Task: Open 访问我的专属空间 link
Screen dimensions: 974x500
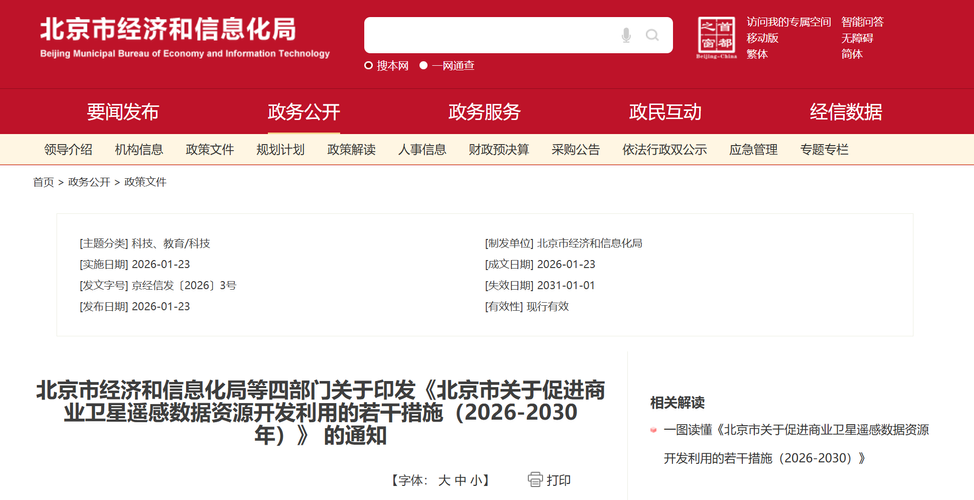Action: [x=789, y=22]
